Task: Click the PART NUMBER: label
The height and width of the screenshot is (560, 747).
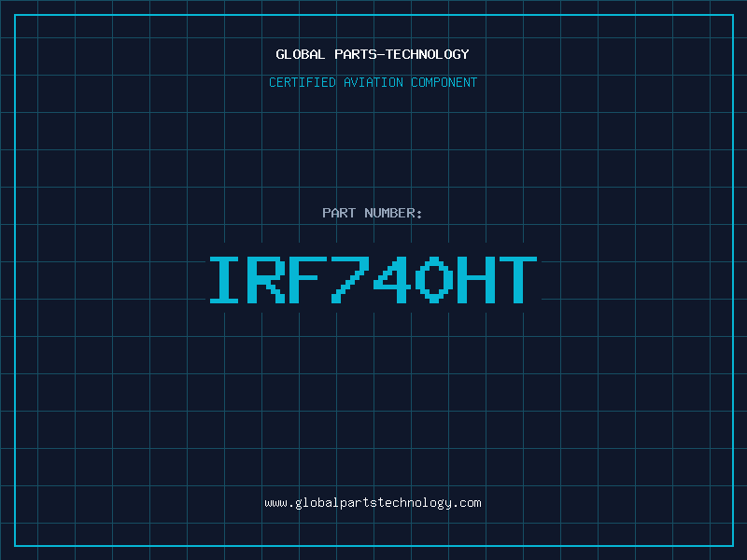Action: 373,214
